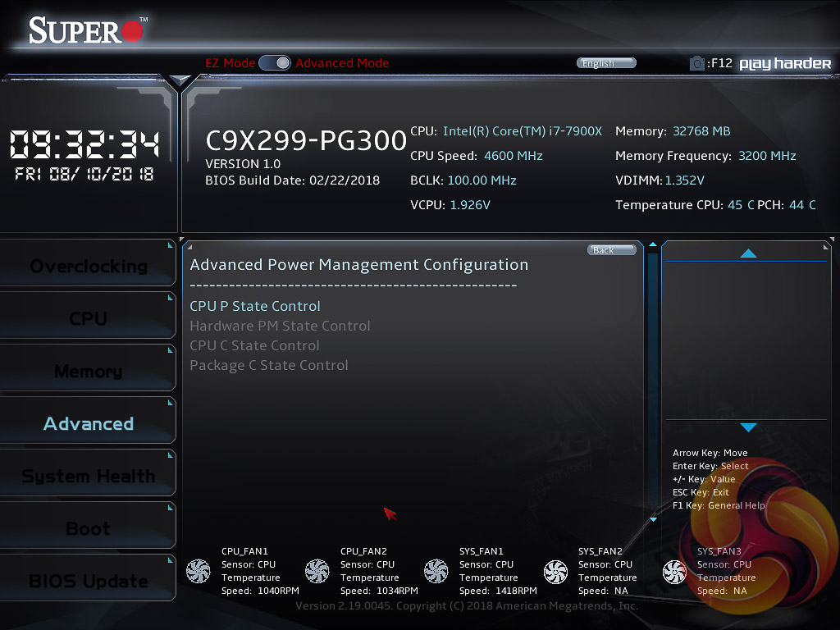Click the VDIMM 1.352V value
This screenshot has width=840, height=630.
pyautogui.click(x=685, y=180)
